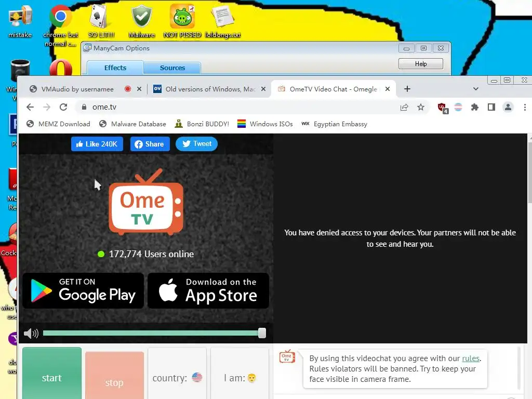Bookmark this page with the star
Screen dimensions: 532x399
click(x=421, y=107)
